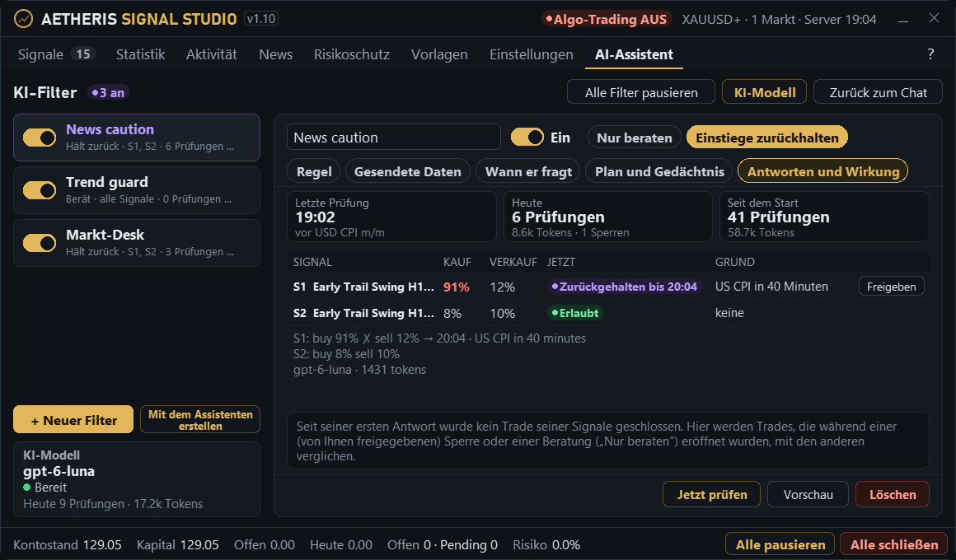Screen dimensions: 956x560
Task: Click the '3 an' filter count badge
Action: [109, 92]
